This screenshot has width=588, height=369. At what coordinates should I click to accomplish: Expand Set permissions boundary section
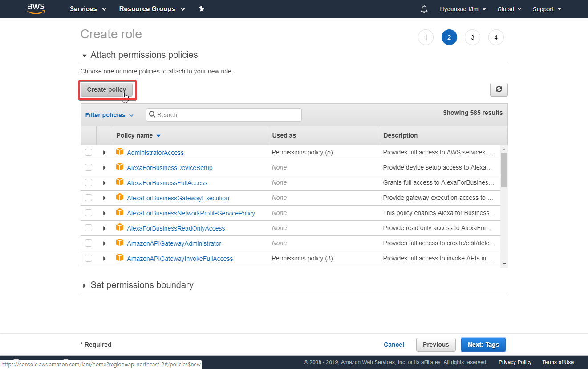point(85,285)
